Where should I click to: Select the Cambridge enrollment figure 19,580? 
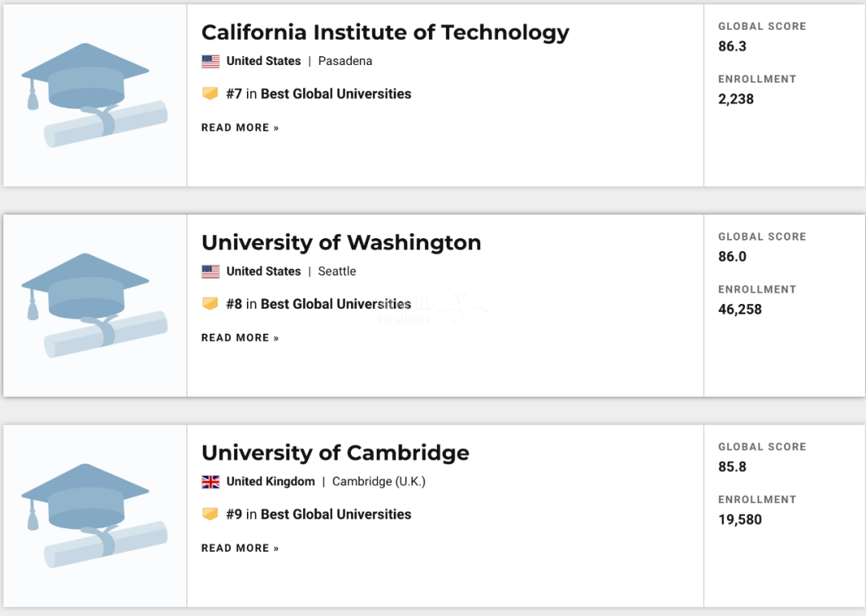pyautogui.click(x=740, y=520)
